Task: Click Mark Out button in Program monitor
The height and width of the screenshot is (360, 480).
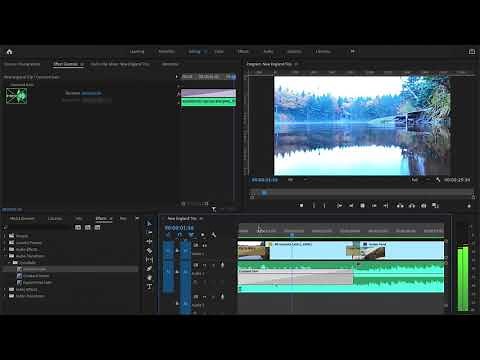Action: tap(324, 206)
